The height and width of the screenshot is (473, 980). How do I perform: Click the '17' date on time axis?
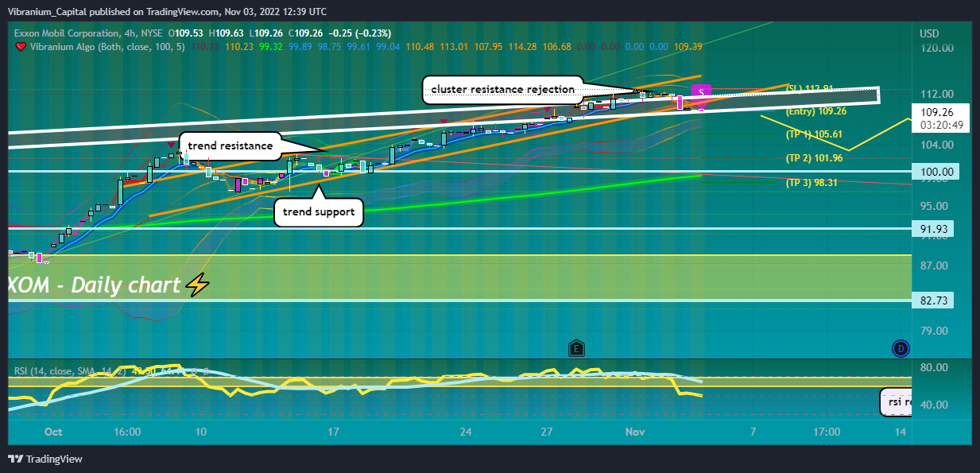[x=333, y=432]
